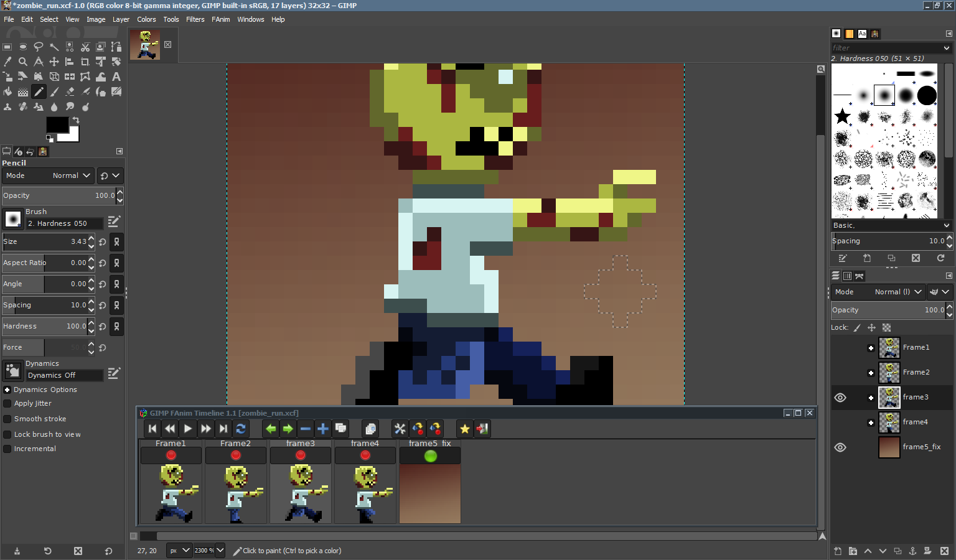Screen dimensions: 956x560
Task: Toggle the green indicator on frame5_fix frame
Action: [429, 455]
